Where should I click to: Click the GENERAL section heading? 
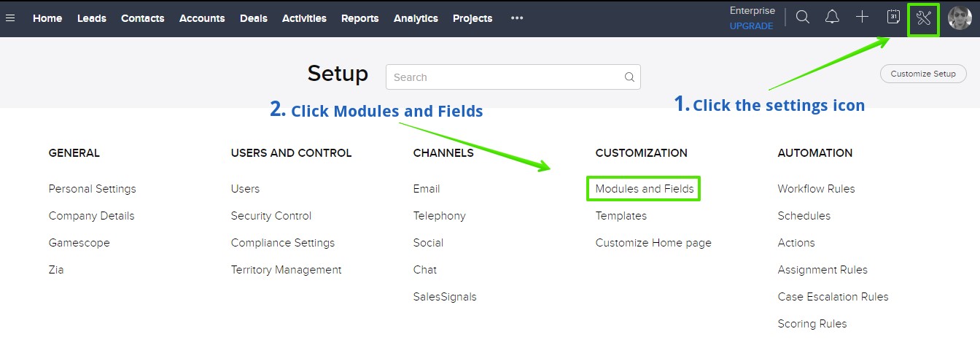(74, 153)
